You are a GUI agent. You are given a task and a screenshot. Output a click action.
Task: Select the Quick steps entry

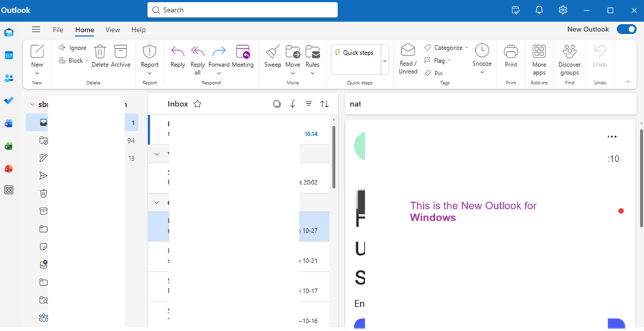click(x=356, y=53)
